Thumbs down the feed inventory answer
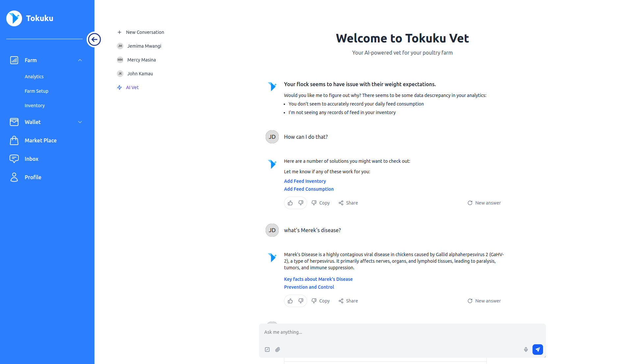The width and height of the screenshot is (625, 364). (x=301, y=203)
